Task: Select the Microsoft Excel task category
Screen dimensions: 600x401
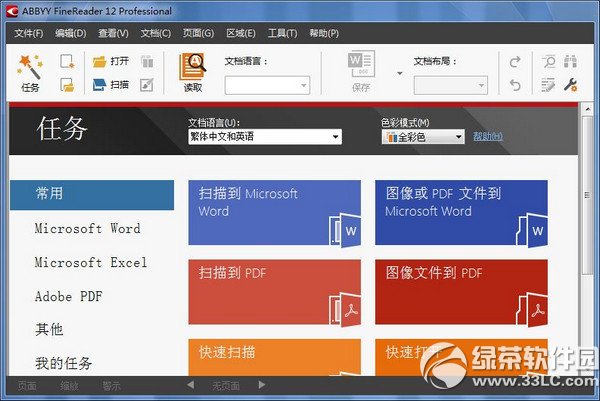Action: tap(91, 262)
